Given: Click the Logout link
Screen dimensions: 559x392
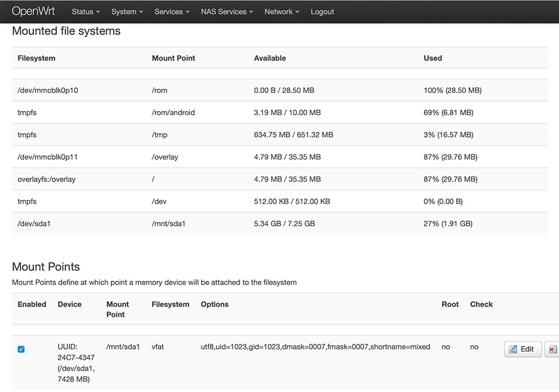Looking at the screenshot, I should 322,12.
